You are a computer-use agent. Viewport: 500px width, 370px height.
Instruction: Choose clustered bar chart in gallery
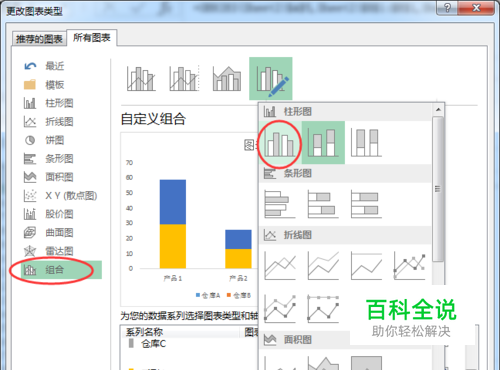click(280, 204)
